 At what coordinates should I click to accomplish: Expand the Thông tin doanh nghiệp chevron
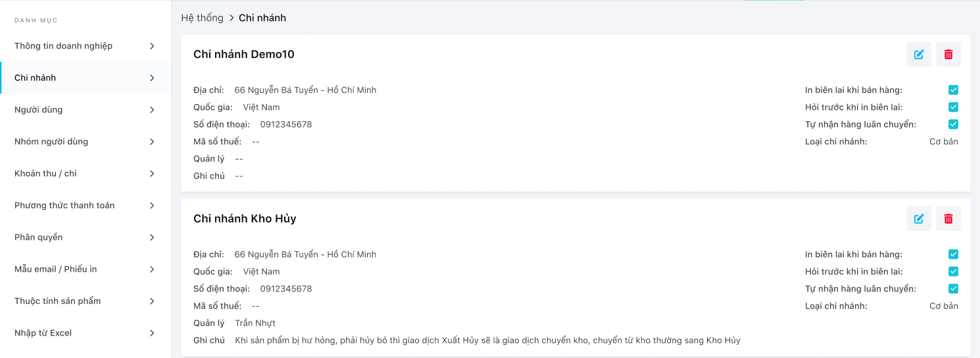point(152,46)
